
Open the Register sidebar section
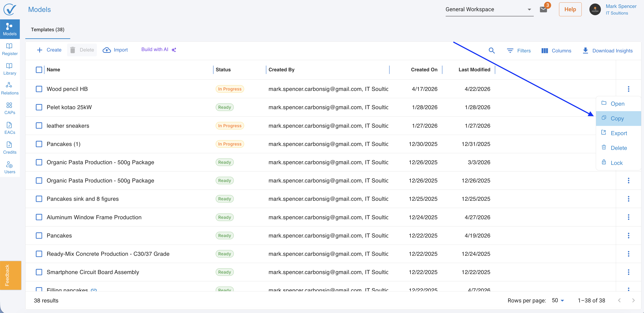[x=10, y=49]
